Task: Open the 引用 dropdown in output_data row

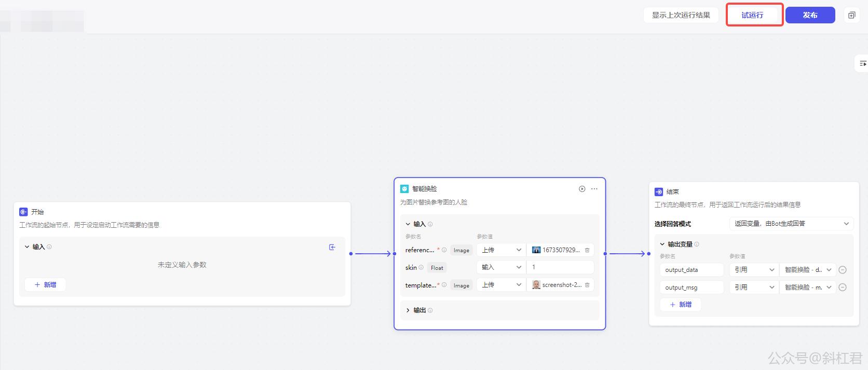Action: [x=754, y=270]
